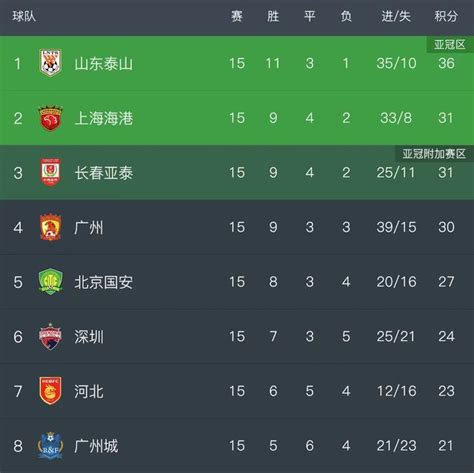The height and width of the screenshot is (473, 474).
Task: Click the green 北京国安 badge
Action: coord(50,282)
